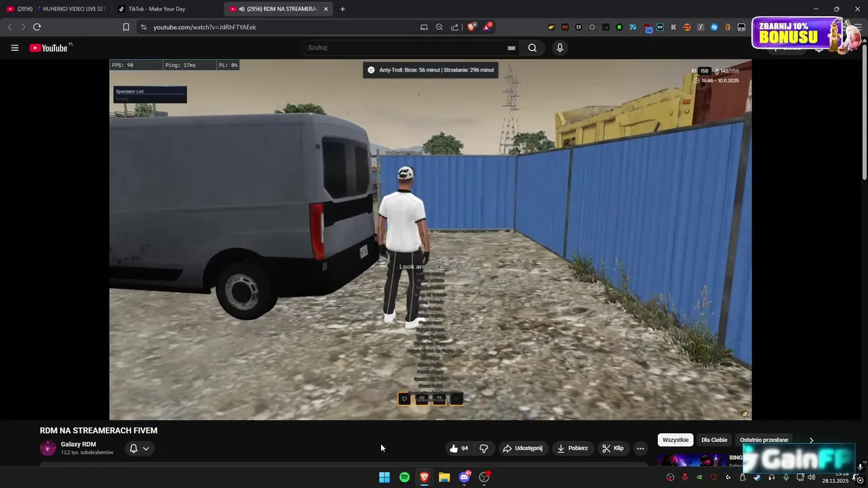Screen dimensions: 868x488
Task: Open a new browser tab
Action: coord(342,9)
